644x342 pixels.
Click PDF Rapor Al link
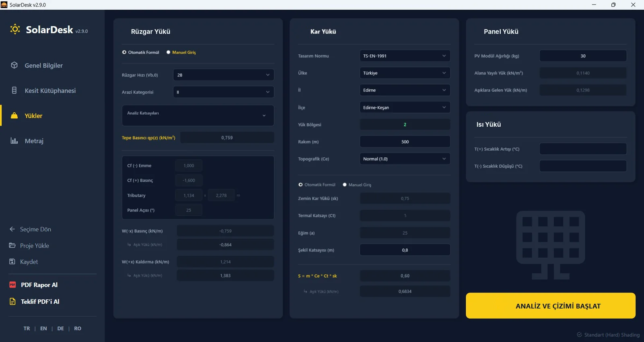[39, 285]
